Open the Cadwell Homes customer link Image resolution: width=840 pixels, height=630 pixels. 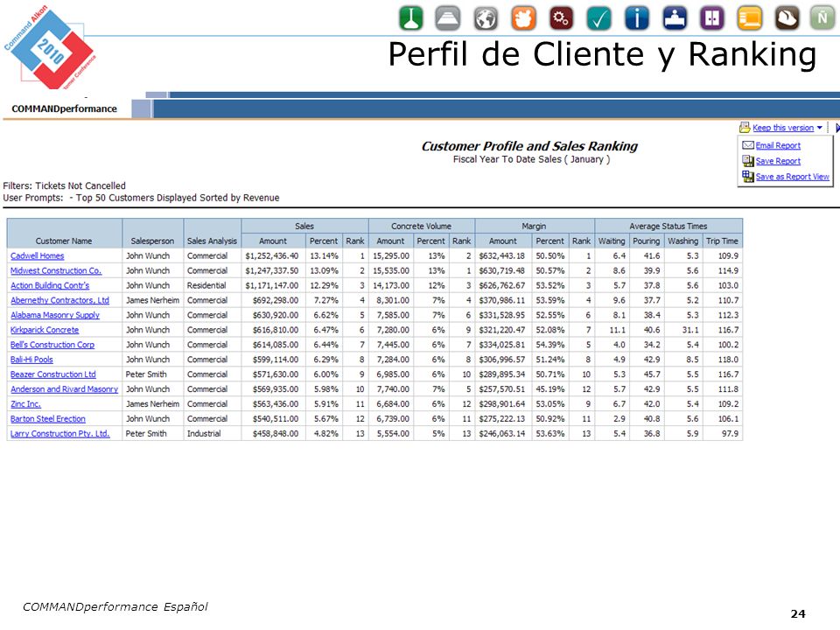(x=37, y=256)
